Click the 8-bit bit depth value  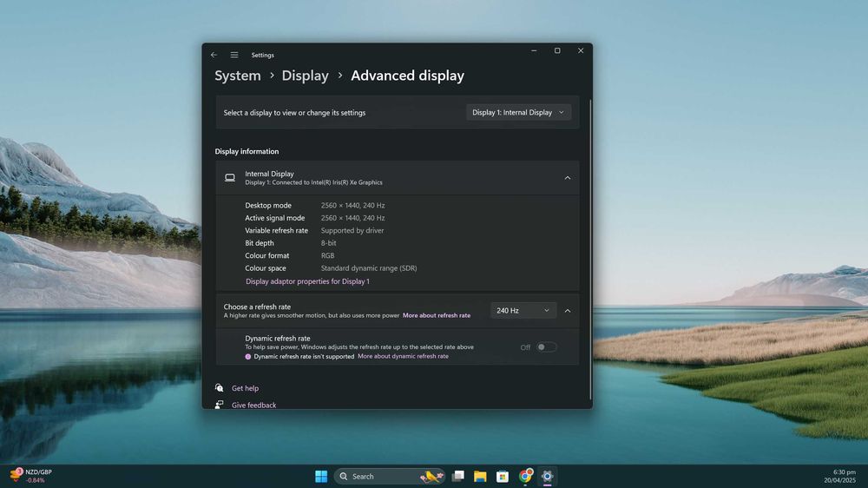point(328,243)
